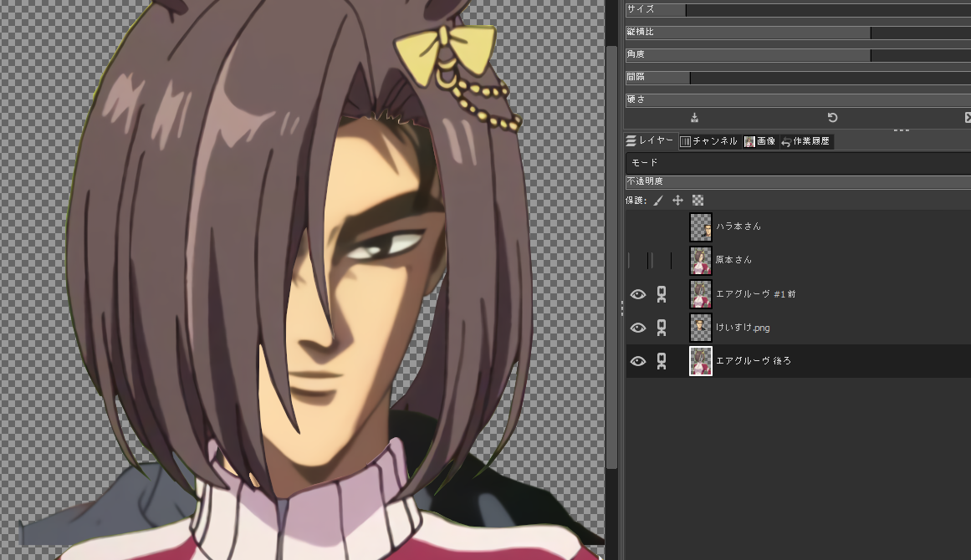The image size is (971, 560).
Task: Open the 作業履歴 history tab
Action: coord(805,141)
